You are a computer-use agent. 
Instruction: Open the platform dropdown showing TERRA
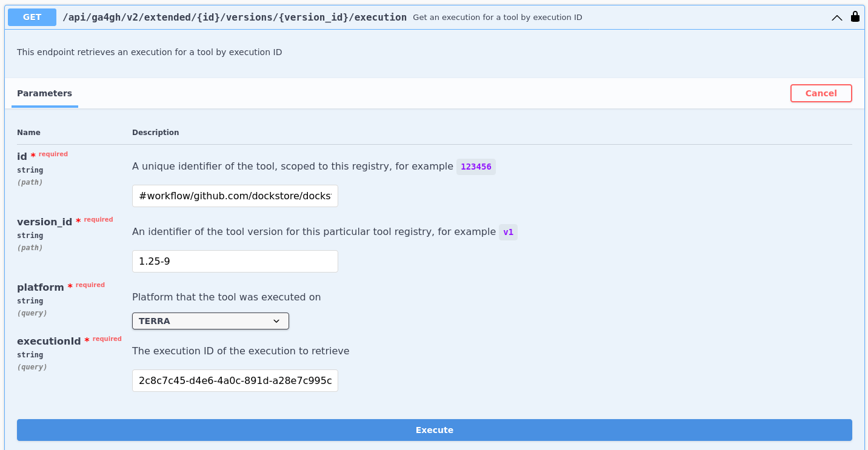[210, 321]
